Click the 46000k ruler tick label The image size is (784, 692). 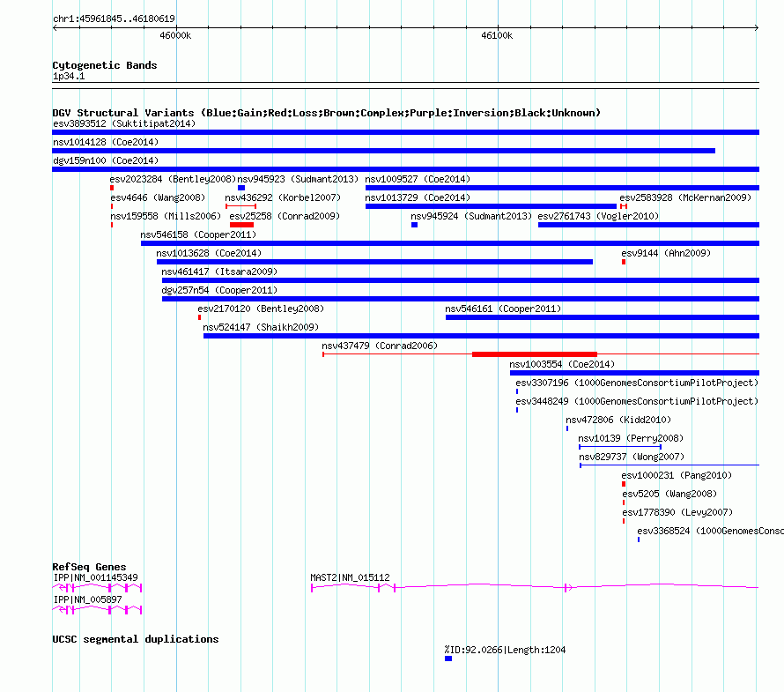pos(175,35)
